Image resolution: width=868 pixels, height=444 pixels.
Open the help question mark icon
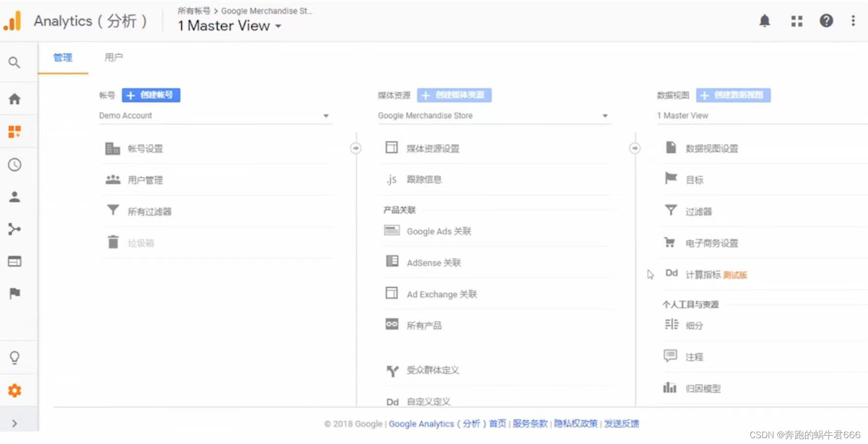point(826,21)
